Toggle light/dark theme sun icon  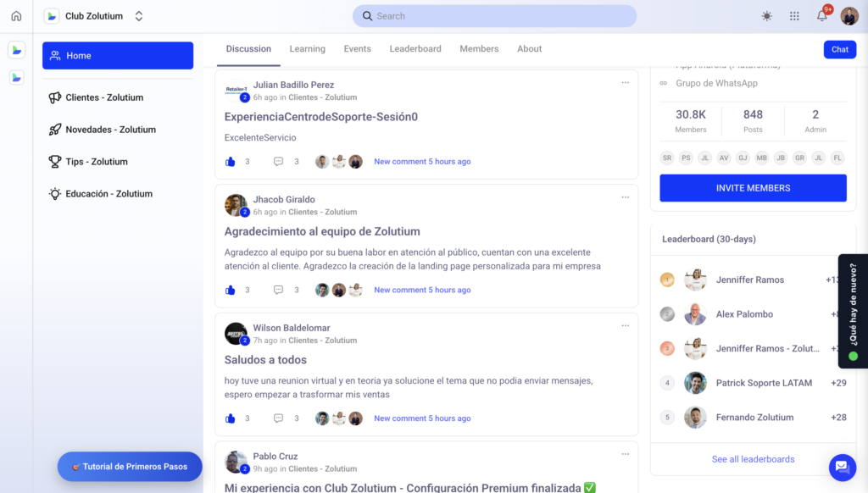click(767, 16)
